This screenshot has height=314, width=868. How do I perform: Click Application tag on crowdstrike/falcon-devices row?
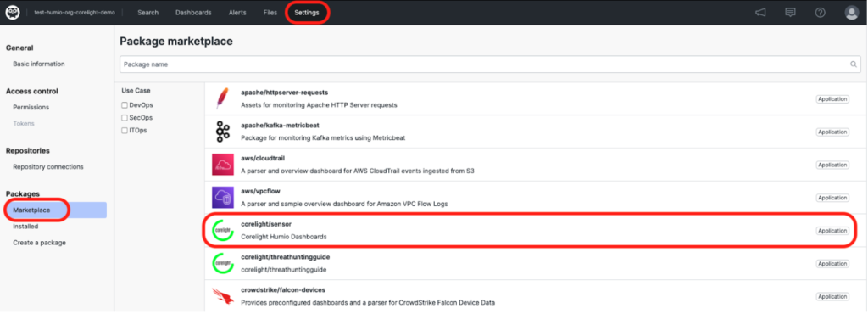click(x=832, y=297)
